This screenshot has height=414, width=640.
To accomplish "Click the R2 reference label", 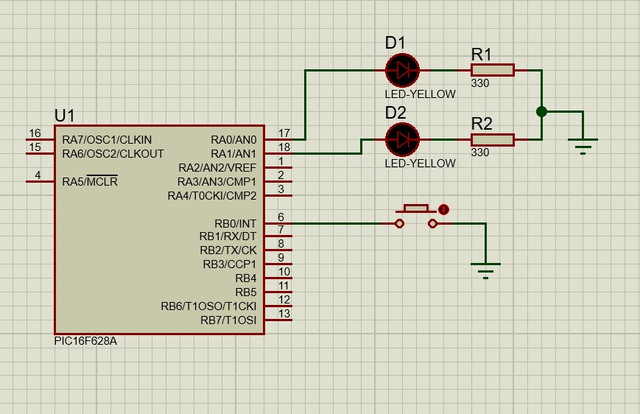I will tap(482, 124).
